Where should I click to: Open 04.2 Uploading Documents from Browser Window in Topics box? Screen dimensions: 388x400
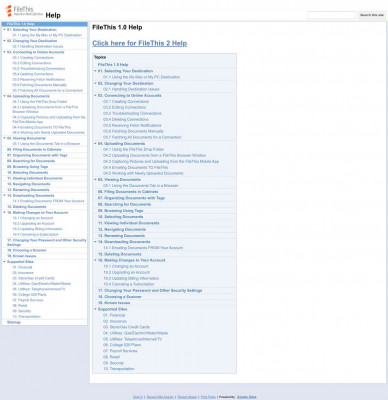pyautogui.click(x=155, y=156)
